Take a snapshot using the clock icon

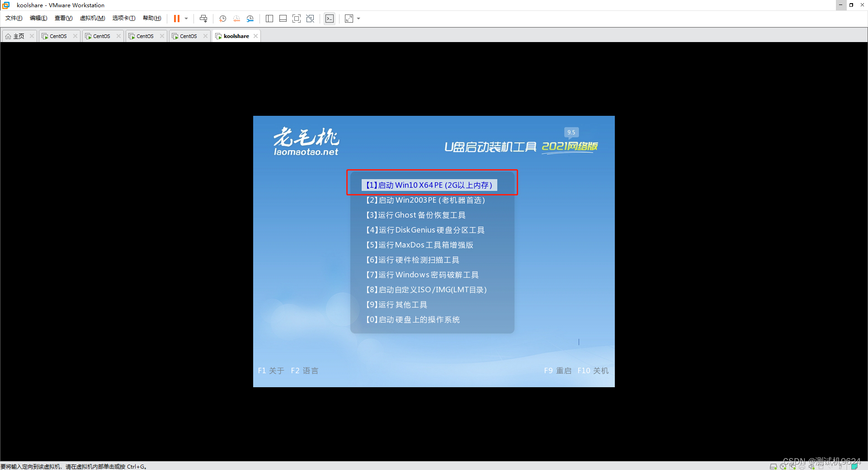[x=223, y=19]
